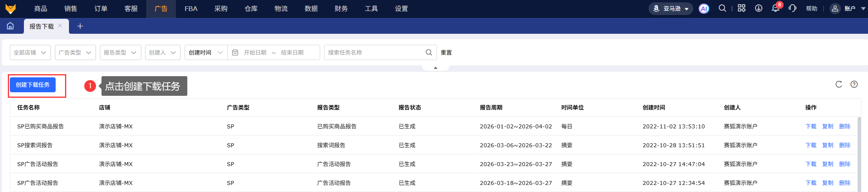This screenshot has width=868, height=192.
Task: Open the help question mark icon
Action: coord(854,84)
